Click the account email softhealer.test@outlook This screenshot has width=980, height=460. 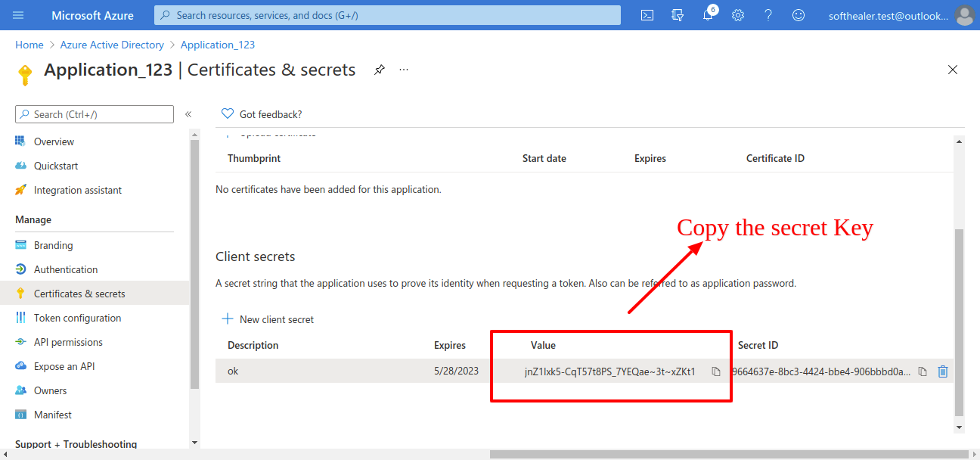click(x=888, y=15)
